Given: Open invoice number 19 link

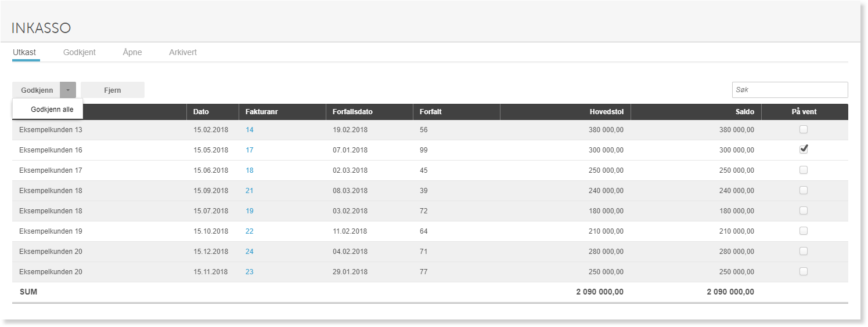Looking at the screenshot, I should (x=249, y=211).
